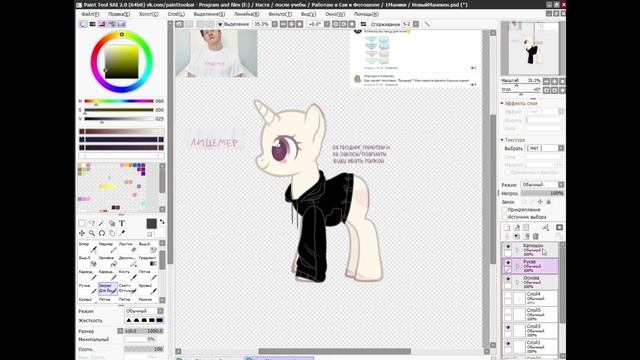
Task: Click the Navigator preview thumbnail
Action: point(533,48)
